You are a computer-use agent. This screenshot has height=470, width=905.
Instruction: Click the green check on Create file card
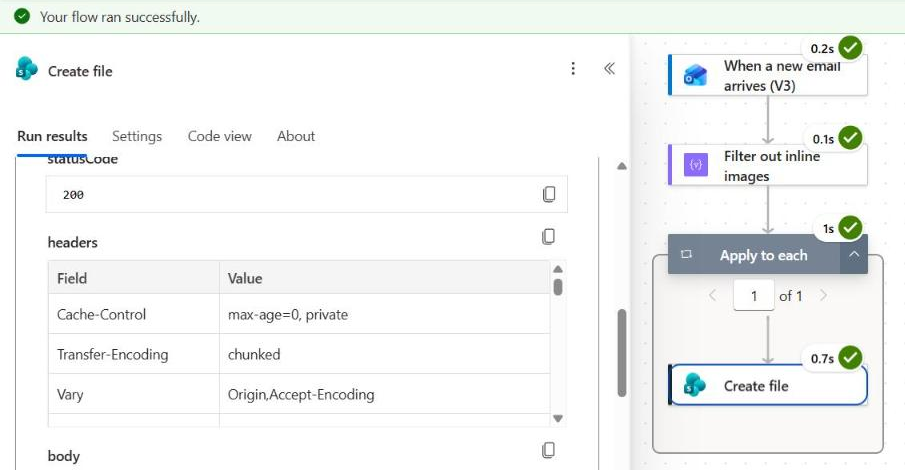coord(850,358)
